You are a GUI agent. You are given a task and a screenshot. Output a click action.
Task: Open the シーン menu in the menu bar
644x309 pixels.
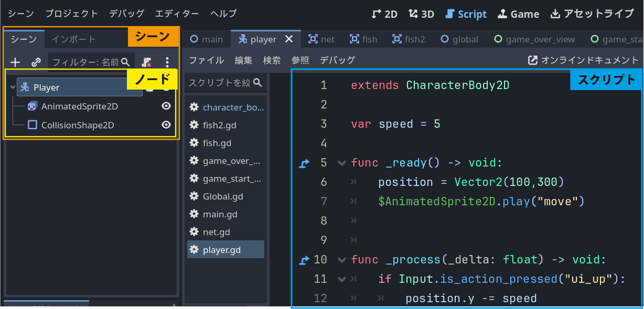click(21, 14)
